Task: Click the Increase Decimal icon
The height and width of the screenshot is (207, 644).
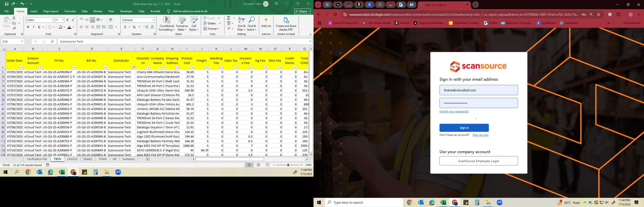Action: point(146,27)
